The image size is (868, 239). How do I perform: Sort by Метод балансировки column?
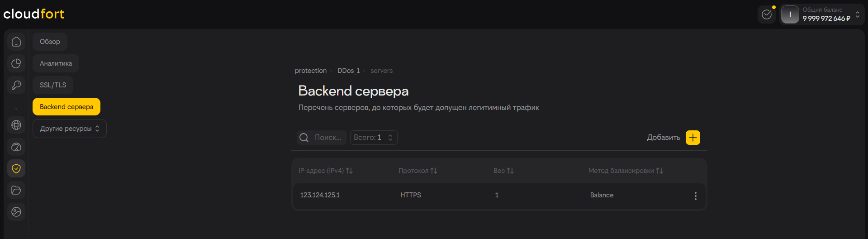[x=626, y=171]
